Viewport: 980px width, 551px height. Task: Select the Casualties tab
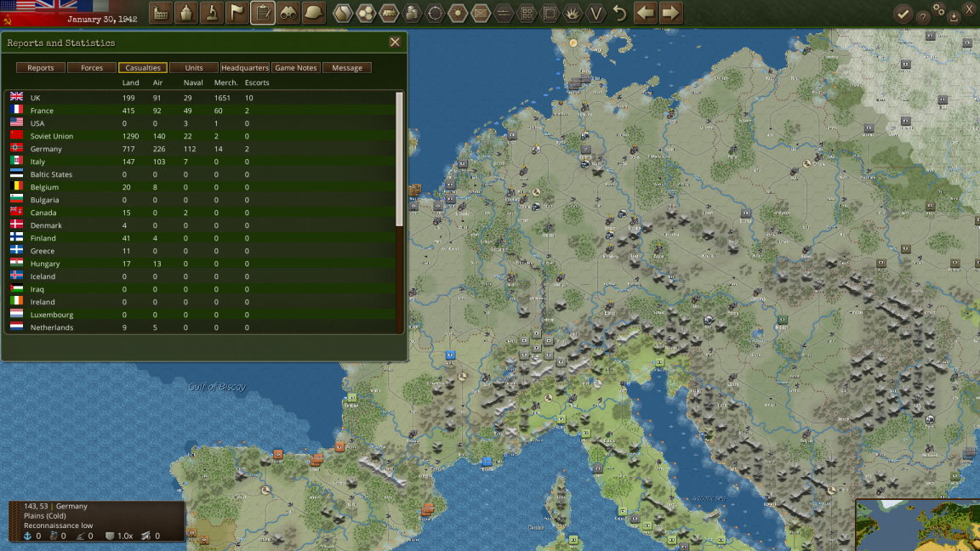coord(143,67)
